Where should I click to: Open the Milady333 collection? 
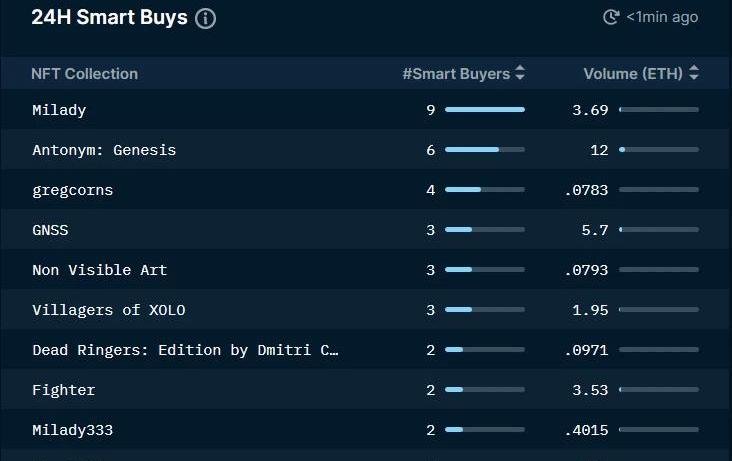(x=73, y=430)
